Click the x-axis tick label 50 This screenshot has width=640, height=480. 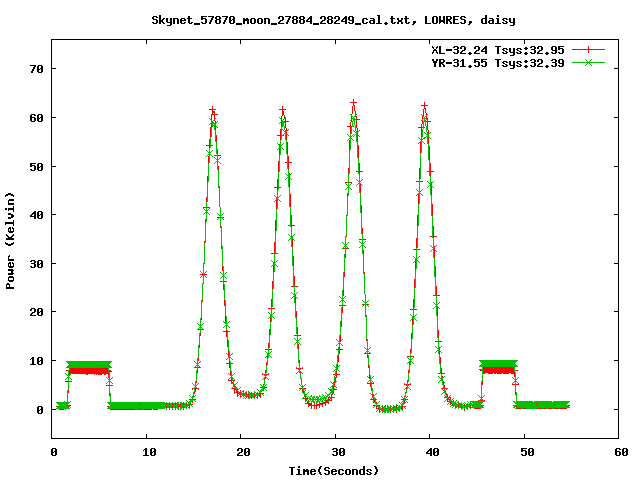pos(527,452)
